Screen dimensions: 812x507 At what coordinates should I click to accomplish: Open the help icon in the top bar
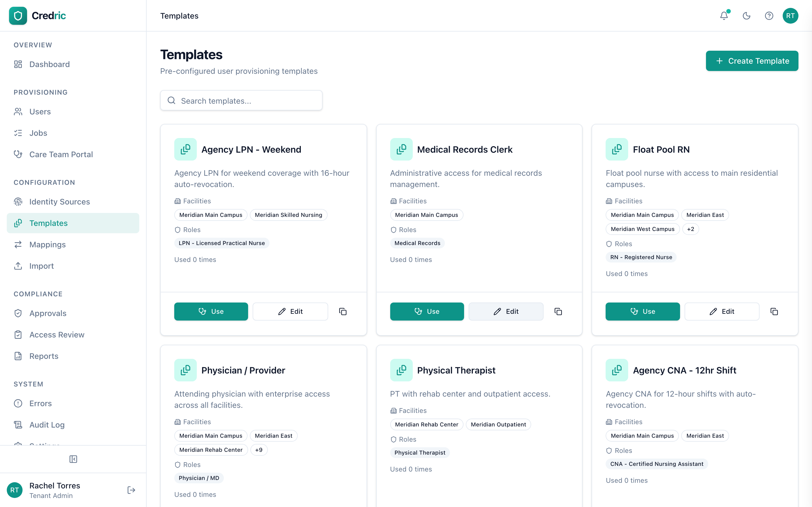point(769,15)
